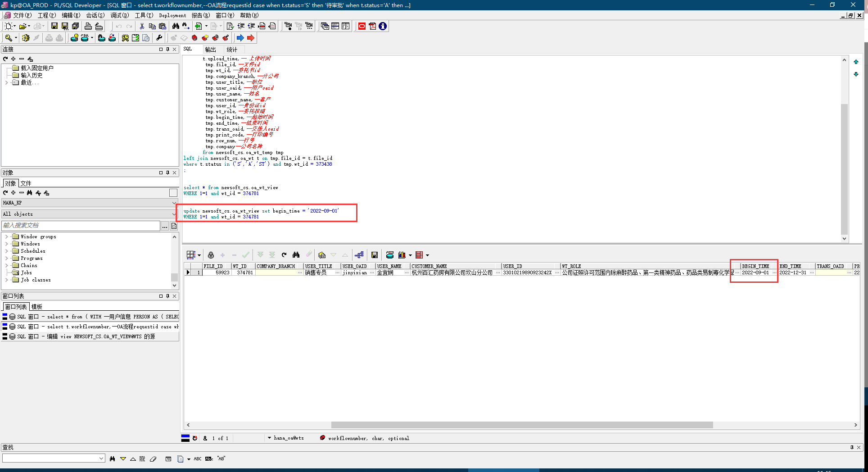Image resolution: width=868 pixels, height=472 pixels.
Task: Click the Cut scissors icon
Action: tap(142, 26)
